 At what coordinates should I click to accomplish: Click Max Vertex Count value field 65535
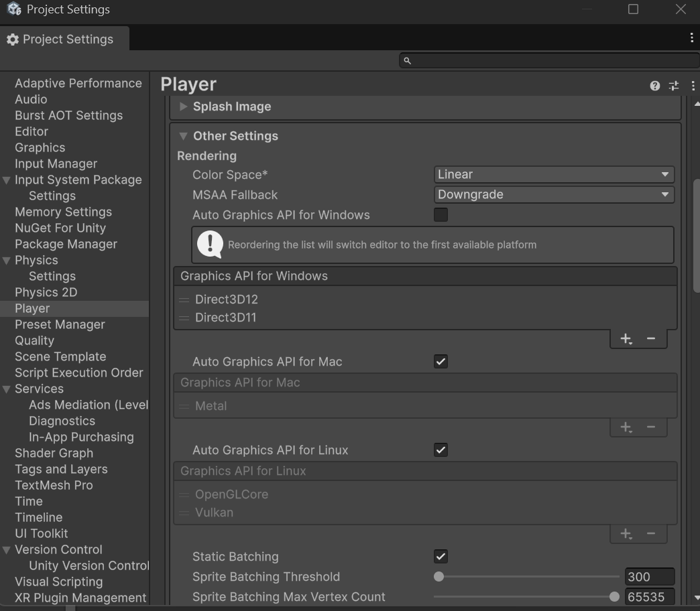(650, 597)
